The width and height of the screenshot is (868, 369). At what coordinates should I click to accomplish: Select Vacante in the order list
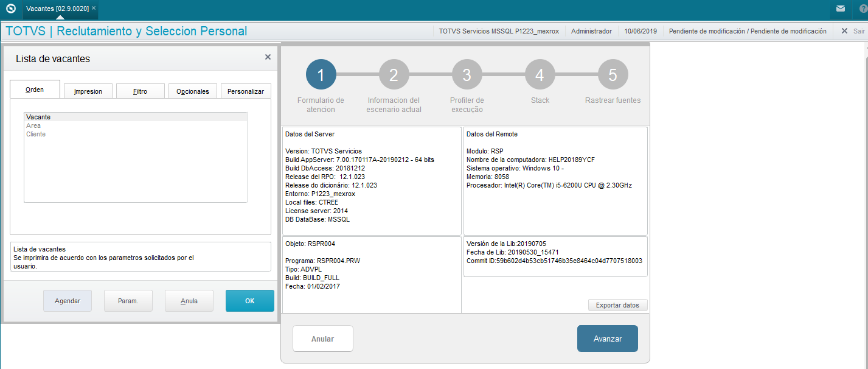[x=136, y=117]
